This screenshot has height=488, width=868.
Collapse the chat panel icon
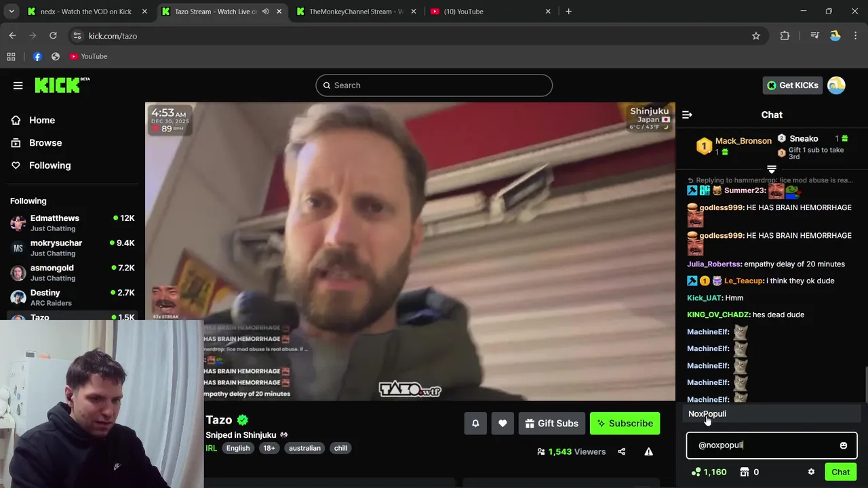coord(687,115)
